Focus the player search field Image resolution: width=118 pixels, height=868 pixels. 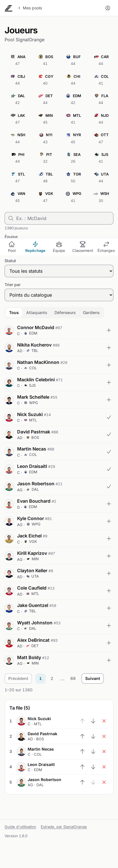click(x=59, y=218)
